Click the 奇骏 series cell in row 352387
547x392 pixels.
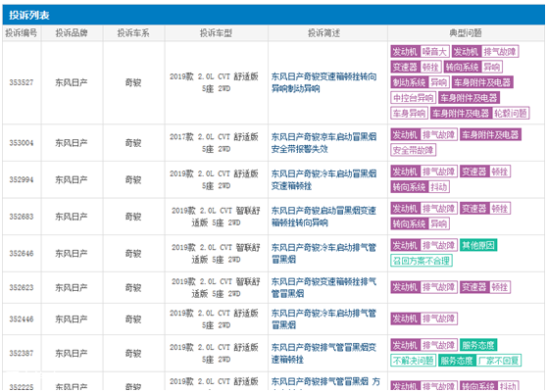coord(133,353)
